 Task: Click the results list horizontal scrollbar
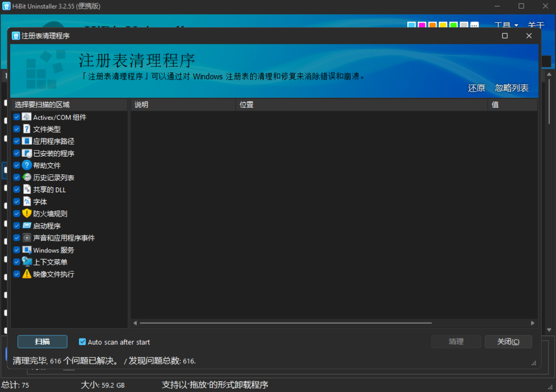click(286, 323)
